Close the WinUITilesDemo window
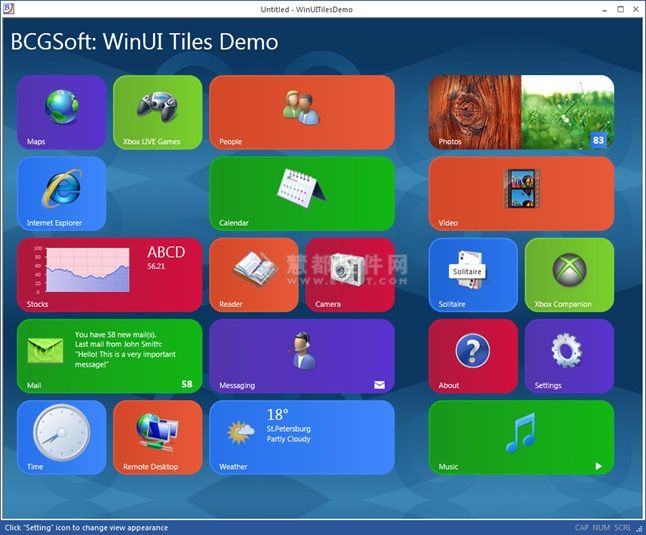This screenshot has height=535, width=646. click(x=636, y=9)
